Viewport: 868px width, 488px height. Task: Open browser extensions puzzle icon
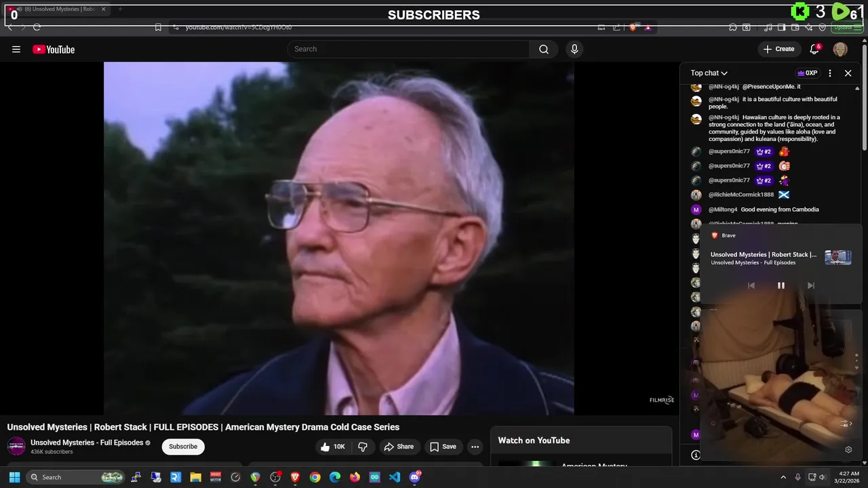click(x=733, y=27)
